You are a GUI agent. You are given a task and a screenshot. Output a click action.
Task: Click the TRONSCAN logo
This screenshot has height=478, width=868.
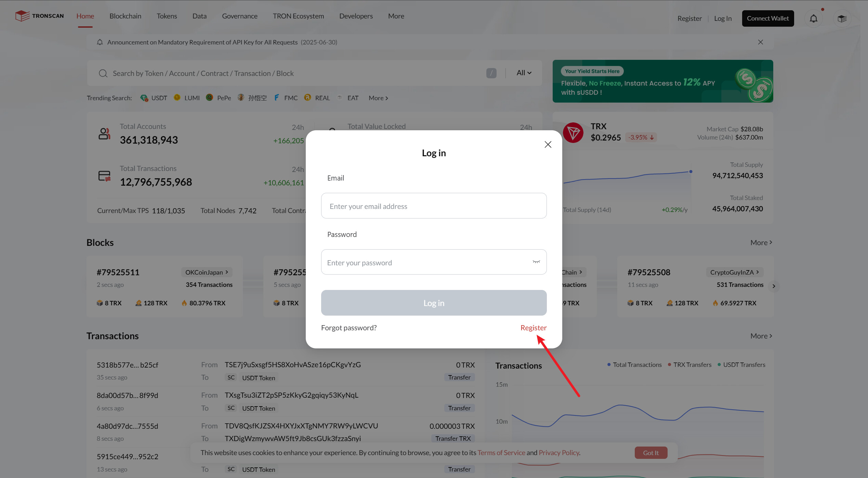pyautogui.click(x=40, y=16)
